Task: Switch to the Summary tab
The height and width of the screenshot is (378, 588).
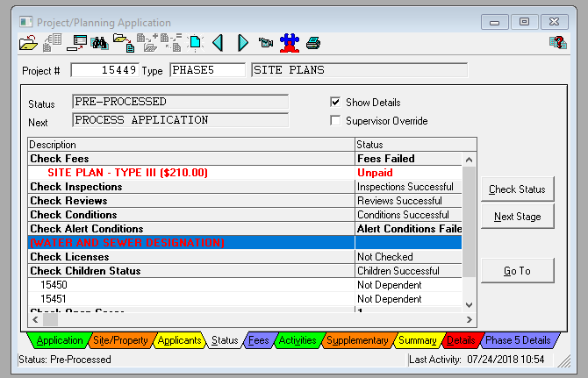Action: (418, 340)
